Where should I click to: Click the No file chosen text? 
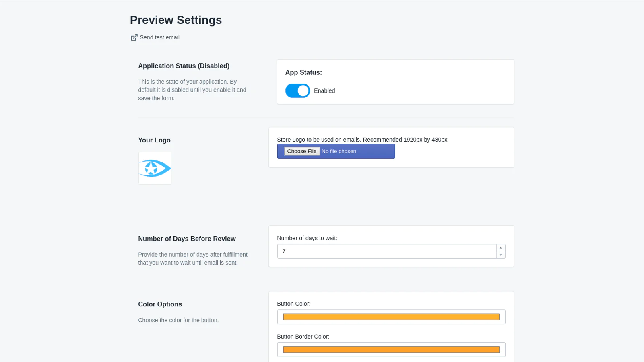tap(339, 152)
